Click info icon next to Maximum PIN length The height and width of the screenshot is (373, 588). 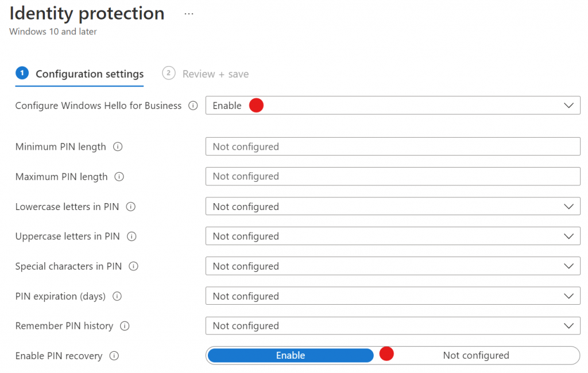pos(119,177)
